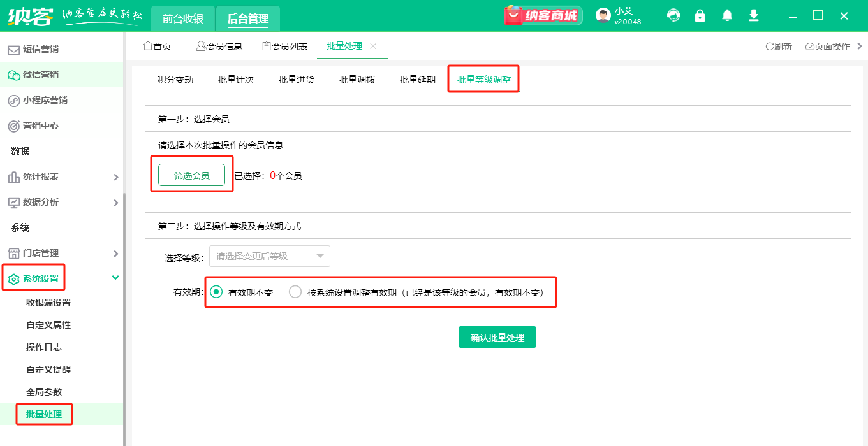
Task: Click the 纳客商城 shopping badge
Action: click(x=542, y=15)
